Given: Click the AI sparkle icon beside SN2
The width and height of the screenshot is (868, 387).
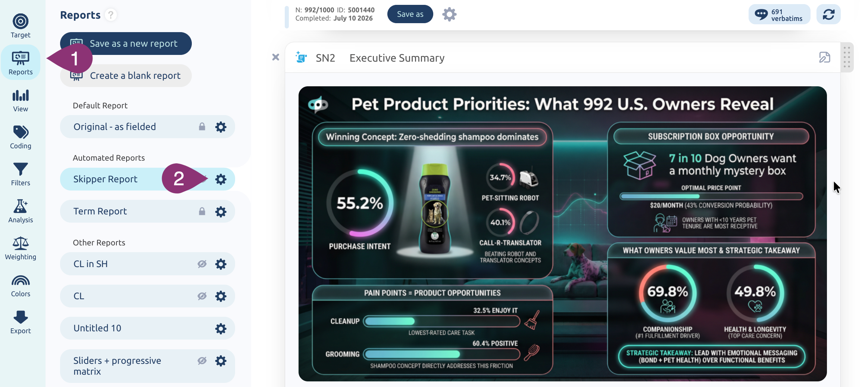Looking at the screenshot, I should (301, 58).
